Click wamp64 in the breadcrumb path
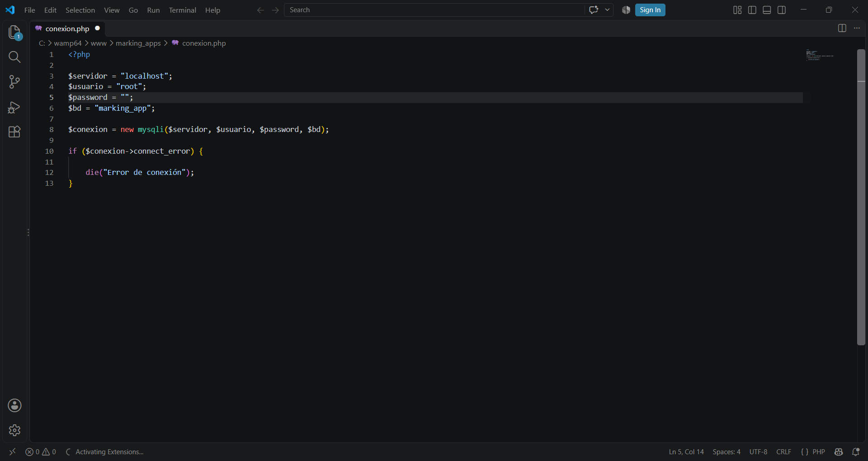868x461 pixels. coord(68,43)
